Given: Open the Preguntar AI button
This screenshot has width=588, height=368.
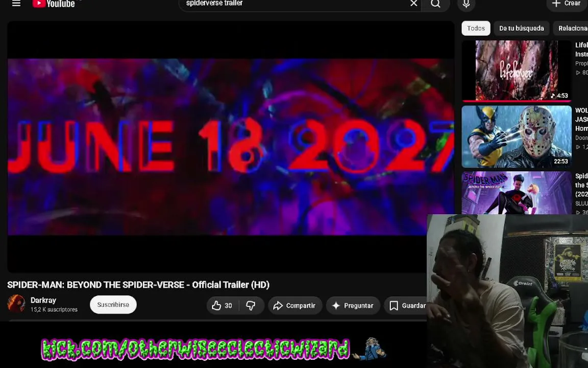Looking at the screenshot, I should 353,306.
